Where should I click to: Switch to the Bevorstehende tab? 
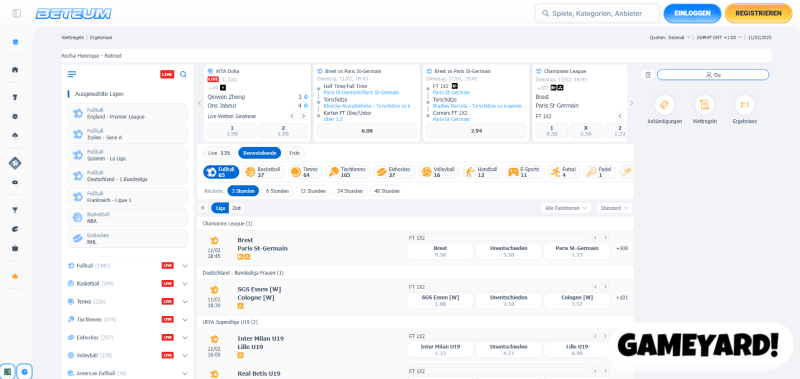pos(260,153)
